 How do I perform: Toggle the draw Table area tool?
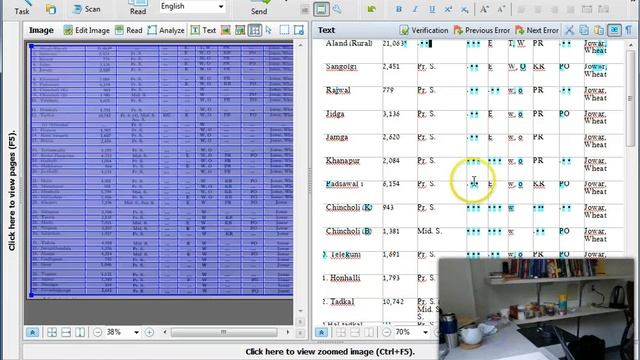(255, 30)
